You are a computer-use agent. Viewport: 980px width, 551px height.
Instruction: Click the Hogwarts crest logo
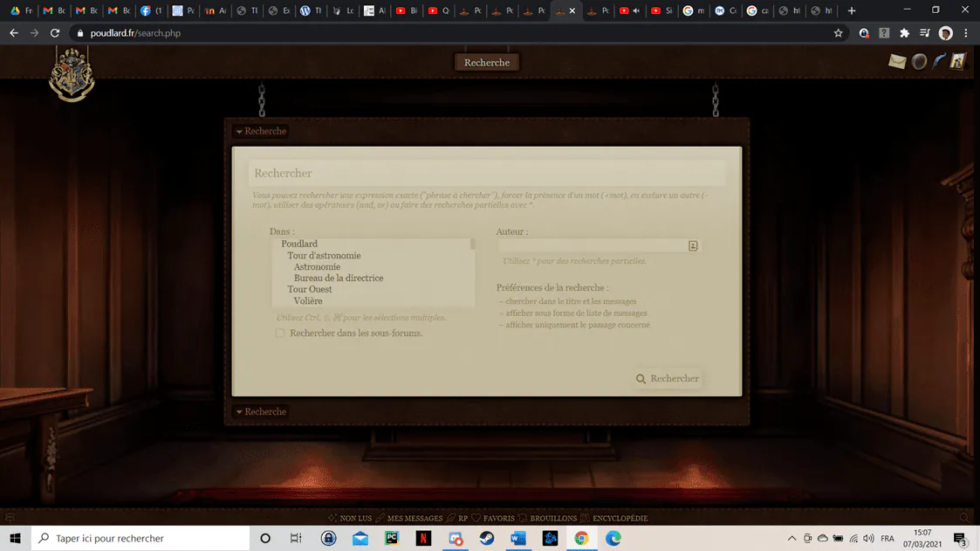72,76
